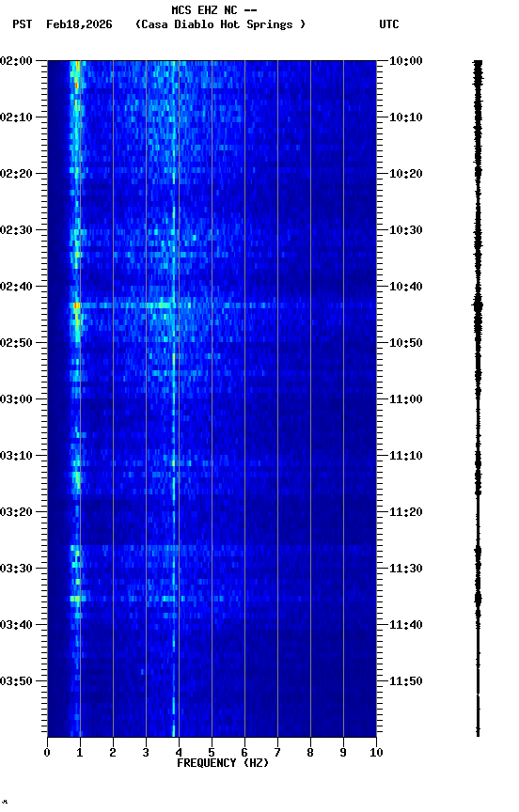Click the UTC time label '11:10'

(406, 456)
